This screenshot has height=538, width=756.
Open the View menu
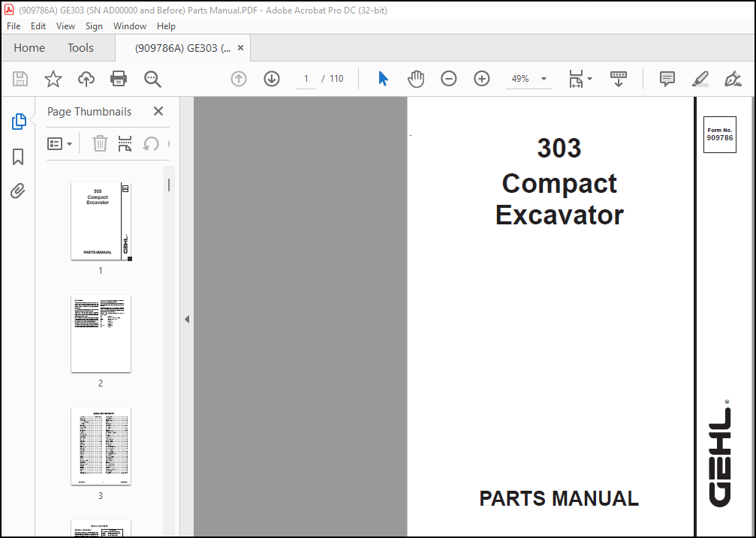click(x=65, y=26)
